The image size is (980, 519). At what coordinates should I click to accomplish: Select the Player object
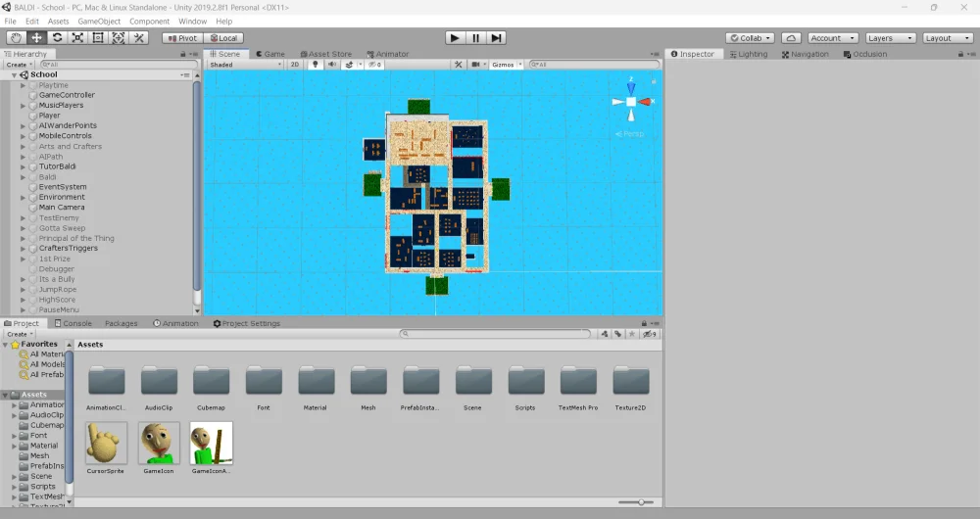pos(49,116)
